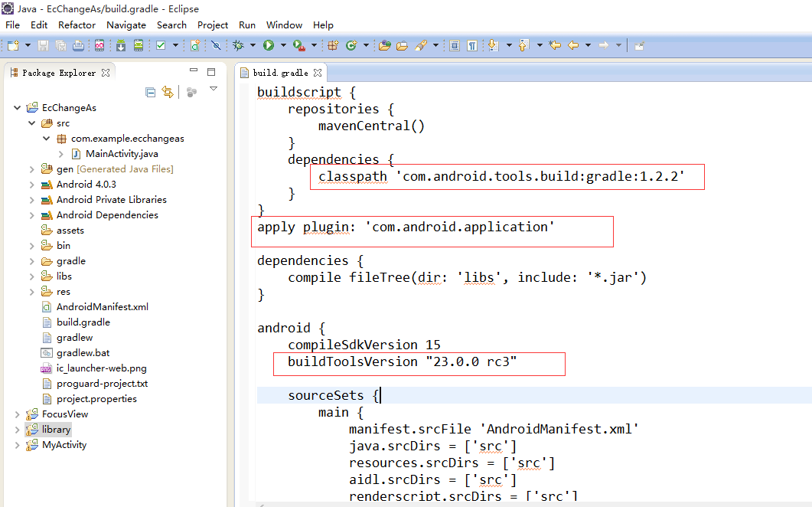Close the Package Explorer view
Image resolution: width=812 pixels, height=507 pixels.
pyautogui.click(x=106, y=73)
